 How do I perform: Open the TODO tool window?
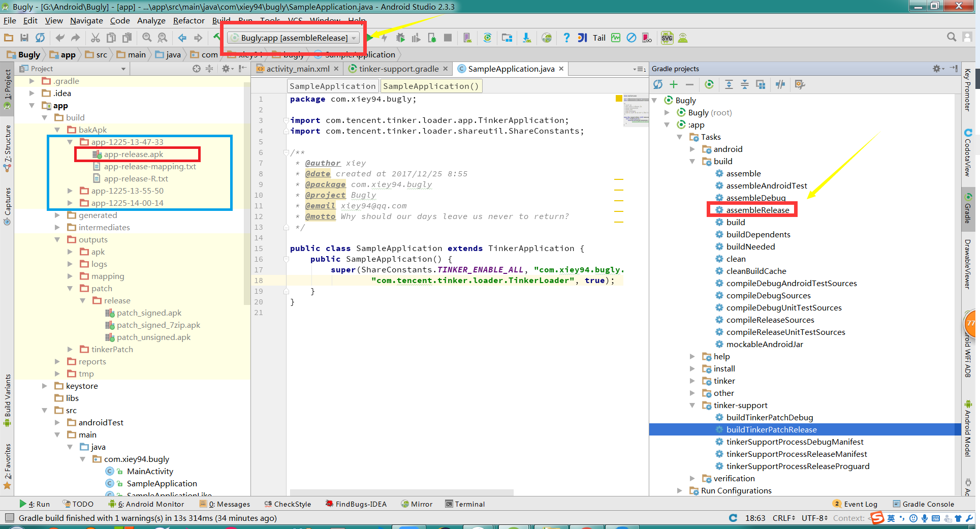pos(78,504)
